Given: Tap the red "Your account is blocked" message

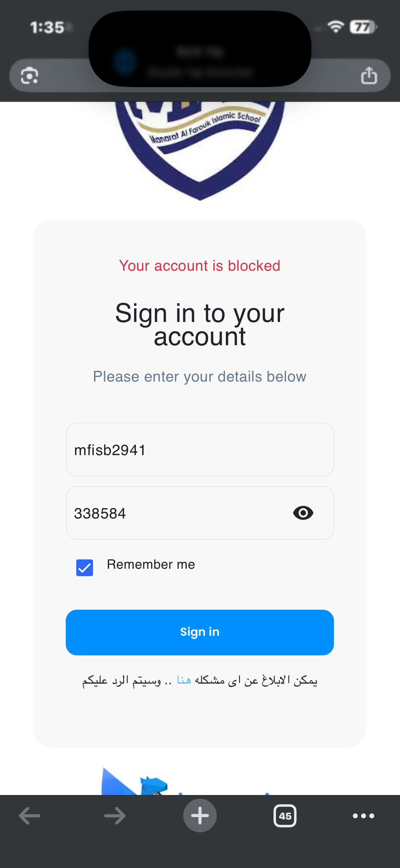Looking at the screenshot, I should [x=200, y=265].
